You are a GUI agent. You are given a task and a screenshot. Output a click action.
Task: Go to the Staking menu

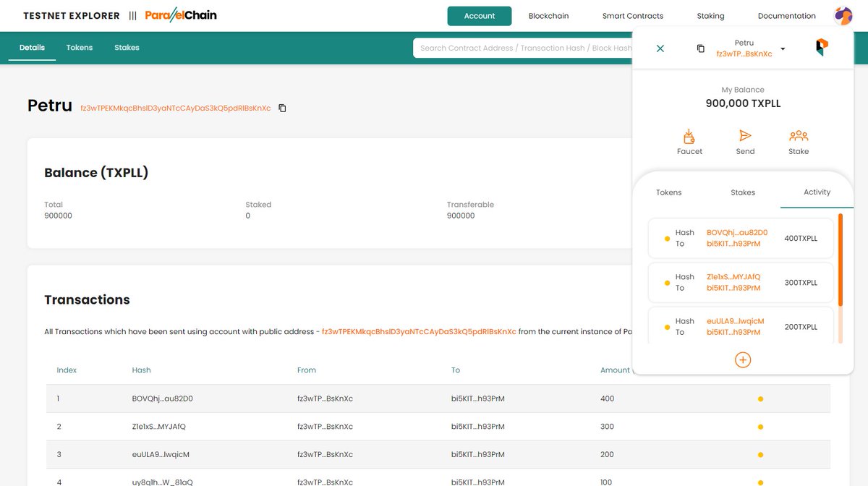[710, 16]
